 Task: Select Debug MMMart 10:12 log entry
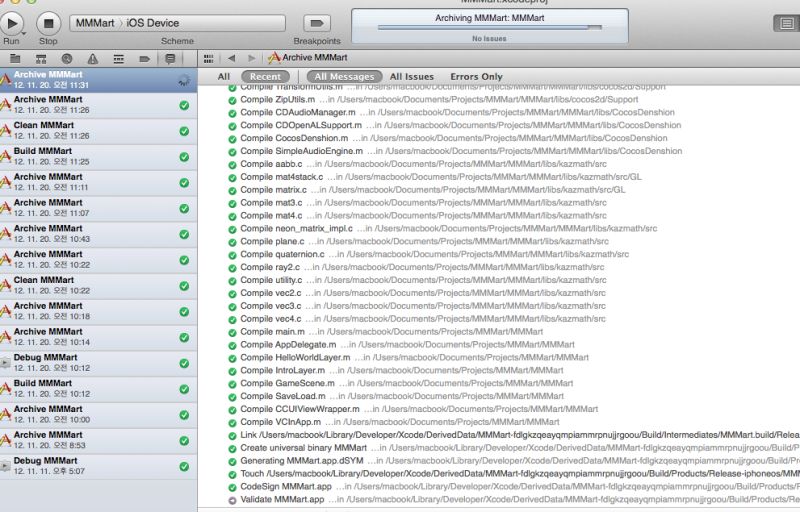pos(98,363)
